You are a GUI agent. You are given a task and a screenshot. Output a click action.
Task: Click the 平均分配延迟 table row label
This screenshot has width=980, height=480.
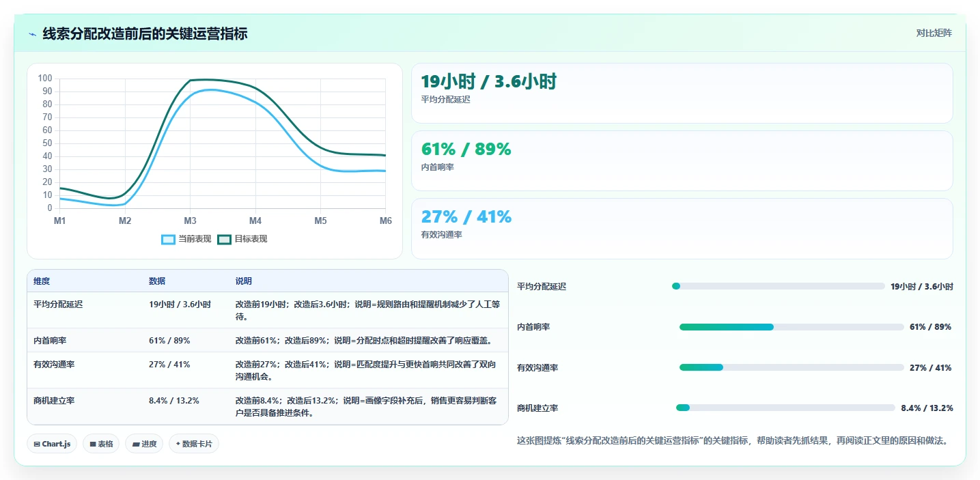coord(58,305)
